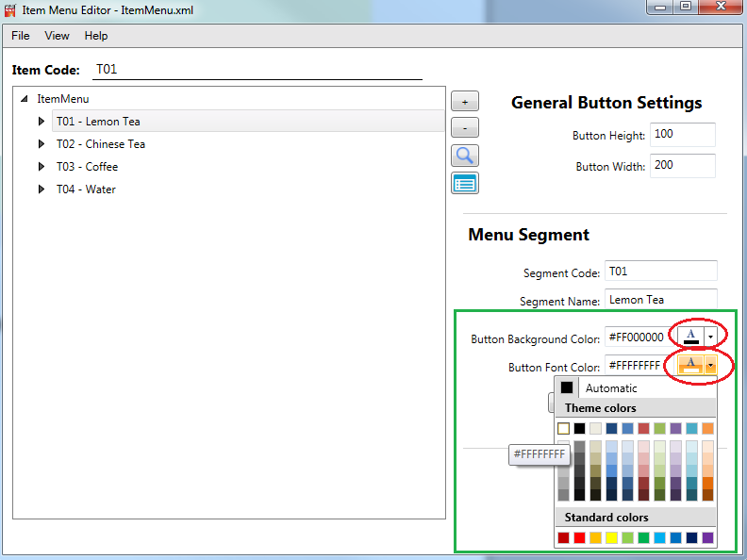
Task: Pick red theme color swatch in top row
Action: pos(643,429)
